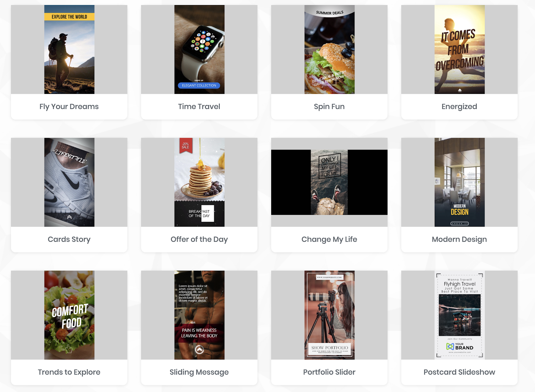
Task: Choose the Postcard Slideshow travel template
Action: 459,315
